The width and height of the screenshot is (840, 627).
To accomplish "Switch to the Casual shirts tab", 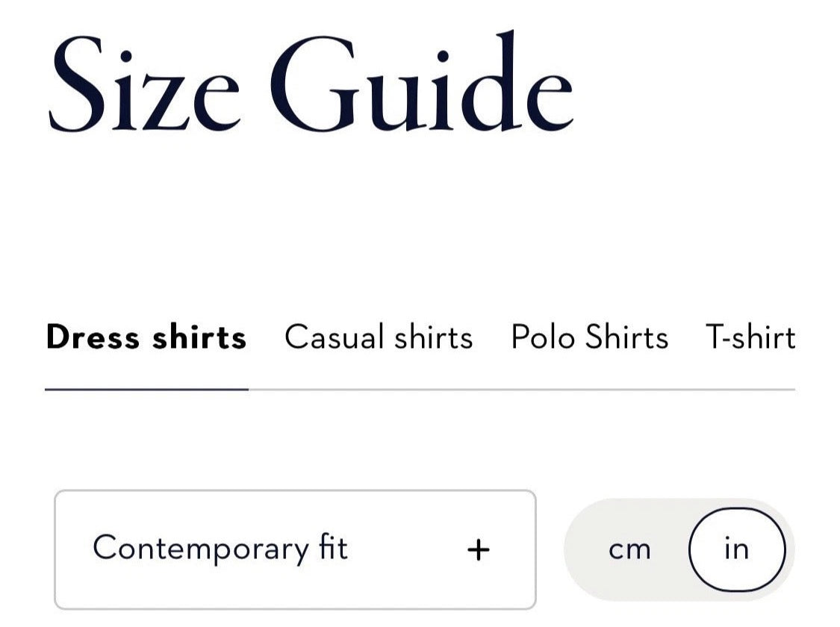I will pyautogui.click(x=379, y=337).
